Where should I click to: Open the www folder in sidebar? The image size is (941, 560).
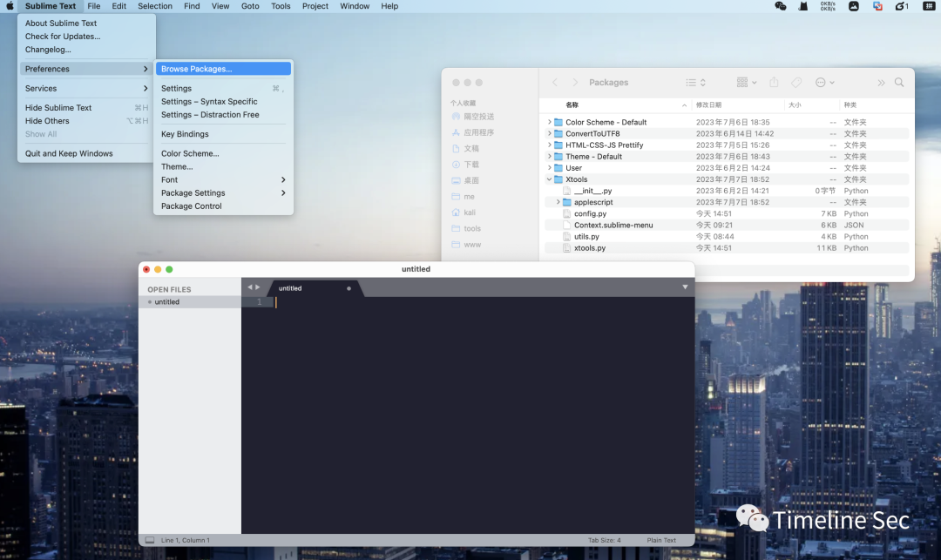pyautogui.click(x=465, y=245)
